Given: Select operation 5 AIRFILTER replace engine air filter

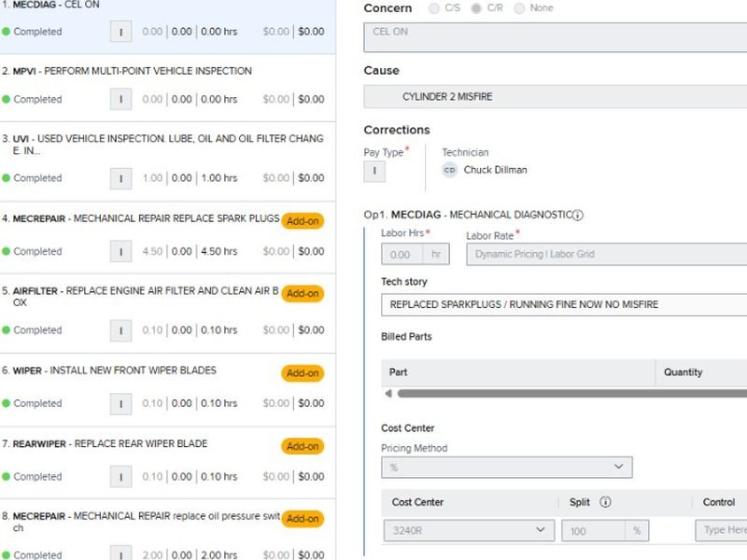Looking at the screenshot, I should pyautogui.click(x=168, y=314).
